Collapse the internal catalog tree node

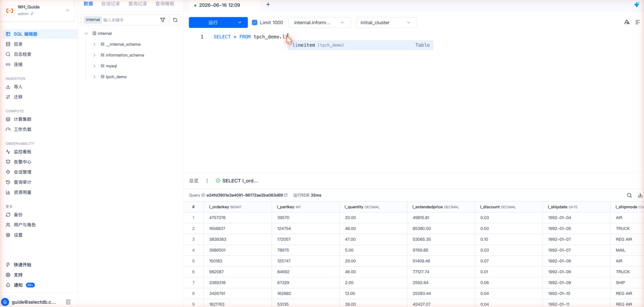(86, 33)
